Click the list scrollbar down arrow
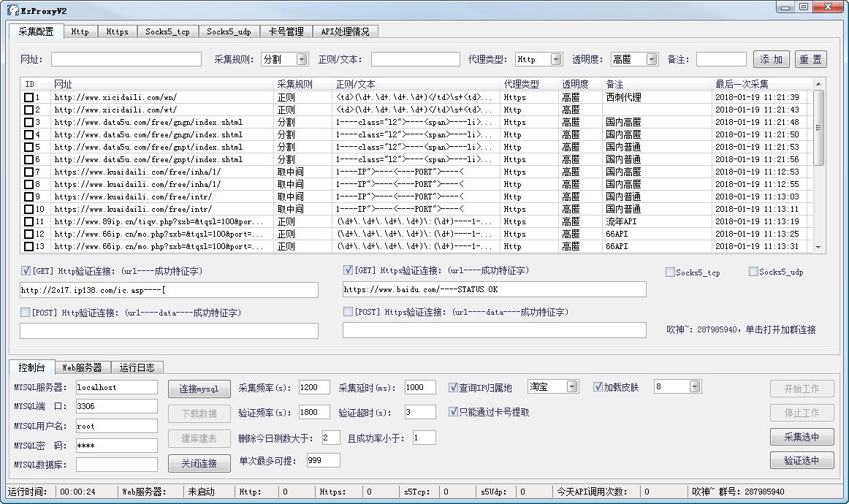 (x=818, y=248)
